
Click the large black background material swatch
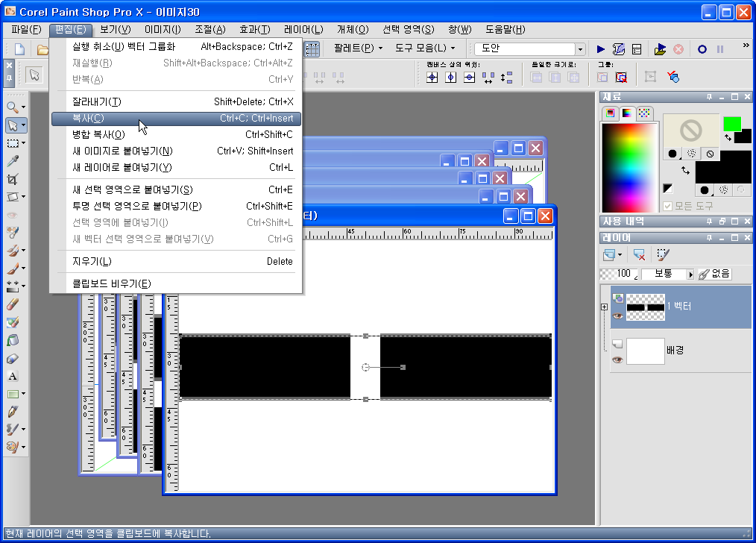722,167
